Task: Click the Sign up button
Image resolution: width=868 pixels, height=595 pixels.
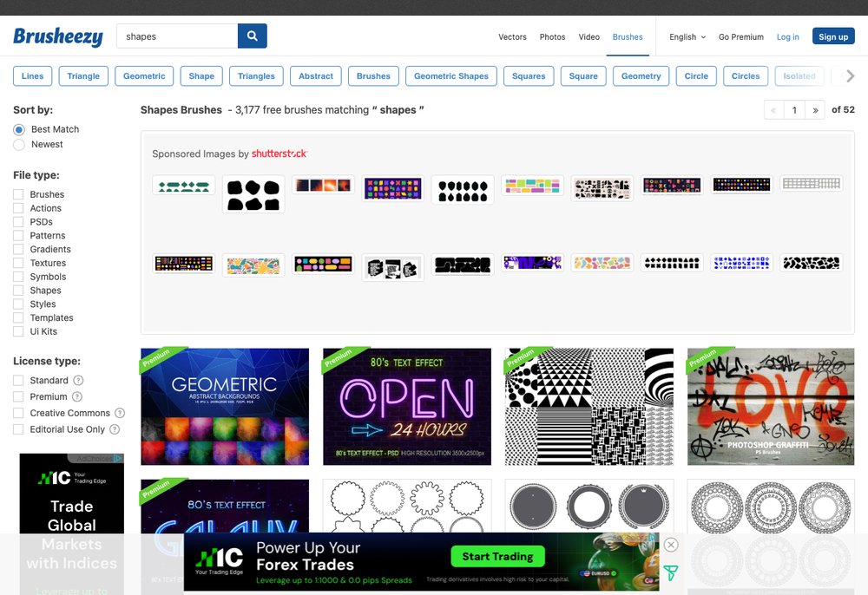Action: click(x=833, y=36)
